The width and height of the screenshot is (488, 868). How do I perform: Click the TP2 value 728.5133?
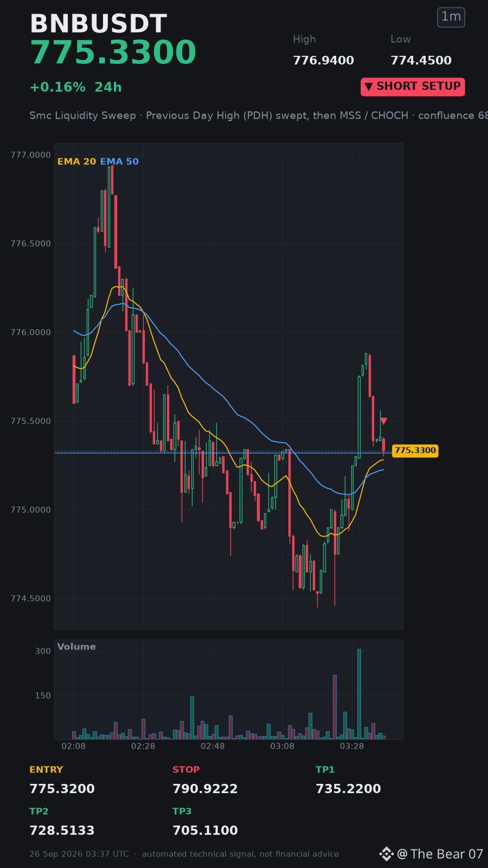(62, 831)
